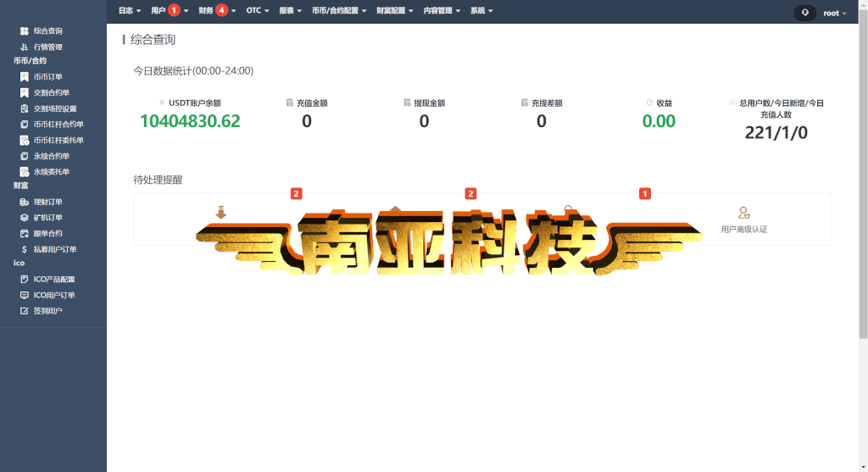Viewport: 868px width, 472px height.
Task: Click the icon beside 充值金额
Action: tap(290, 103)
